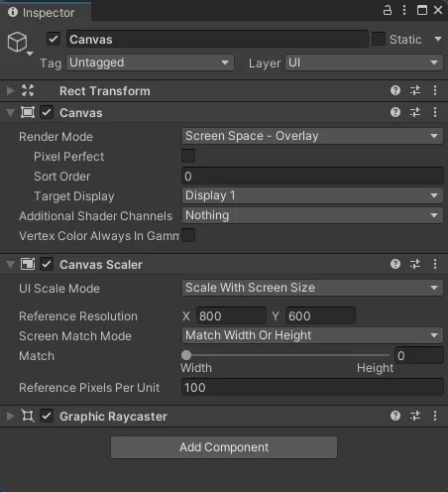The width and height of the screenshot is (448, 492).
Task: Open the Tag dropdown showing Untagged
Action: 150,62
